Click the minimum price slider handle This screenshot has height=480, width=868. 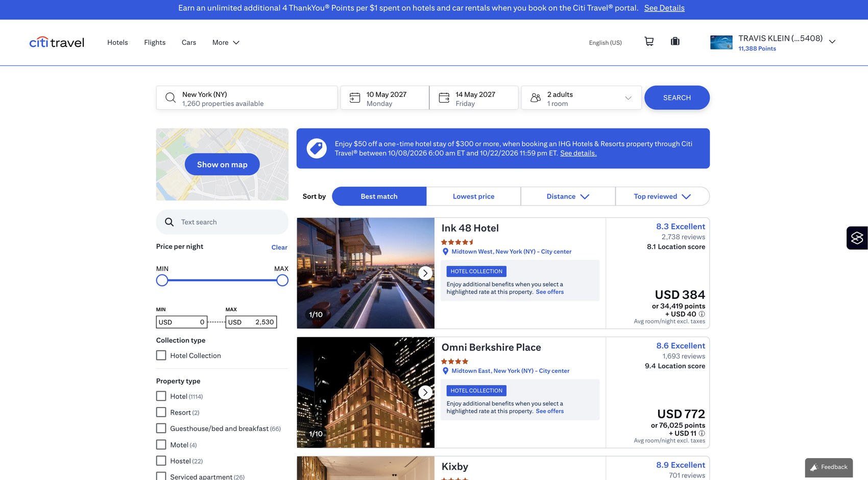click(162, 280)
